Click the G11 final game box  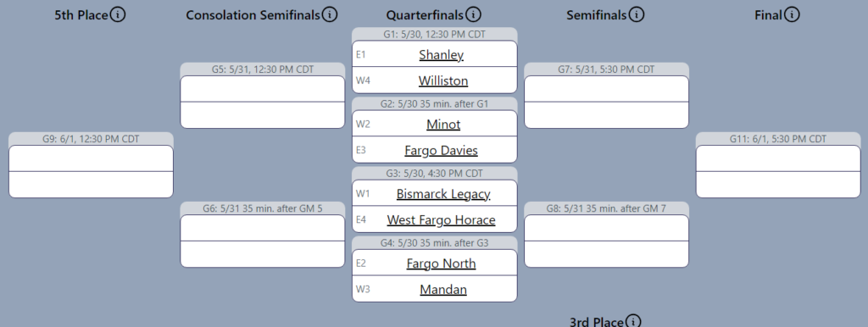pyautogui.click(x=778, y=171)
